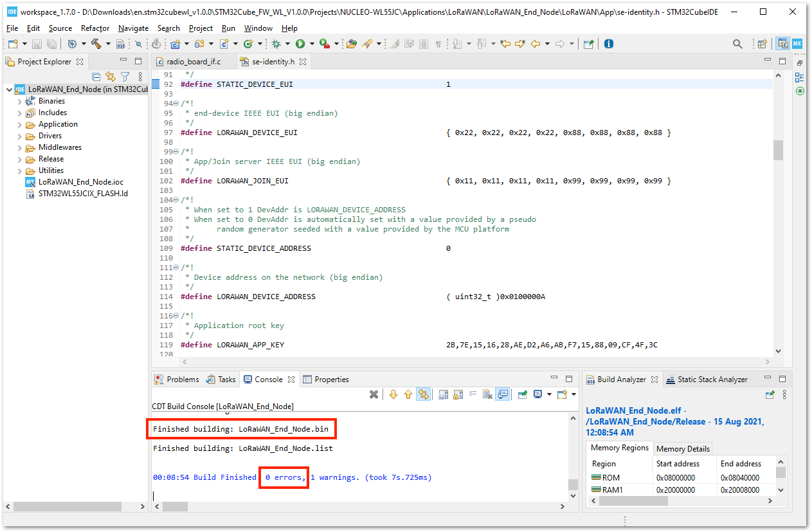Close the se-identity.h editor tab
The height and width of the screenshot is (532, 812).
pyautogui.click(x=302, y=62)
